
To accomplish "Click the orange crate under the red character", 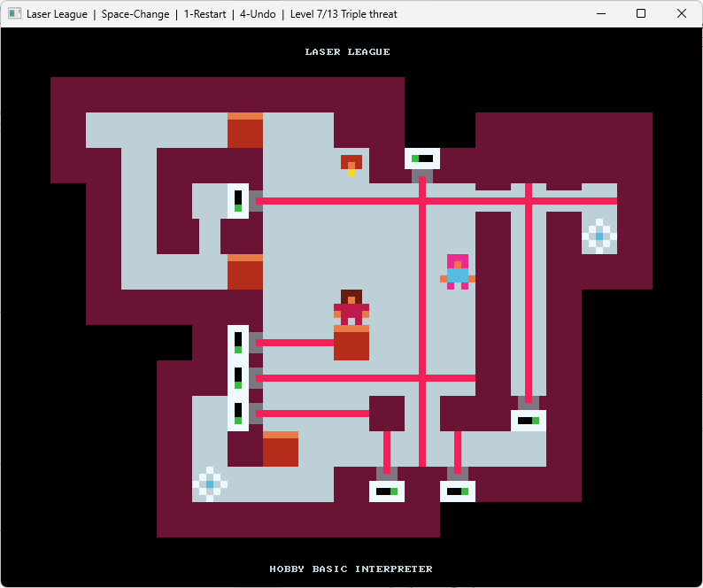I will click(351, 343).
